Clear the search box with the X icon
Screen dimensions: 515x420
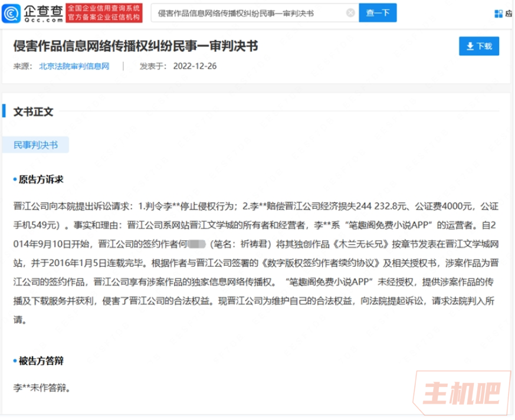[350, 13]
